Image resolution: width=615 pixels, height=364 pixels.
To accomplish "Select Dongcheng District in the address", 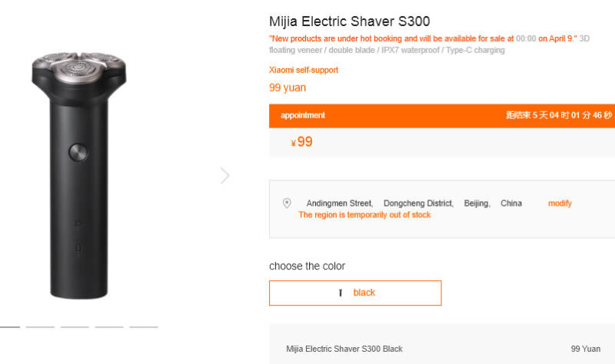I will 418,204.
